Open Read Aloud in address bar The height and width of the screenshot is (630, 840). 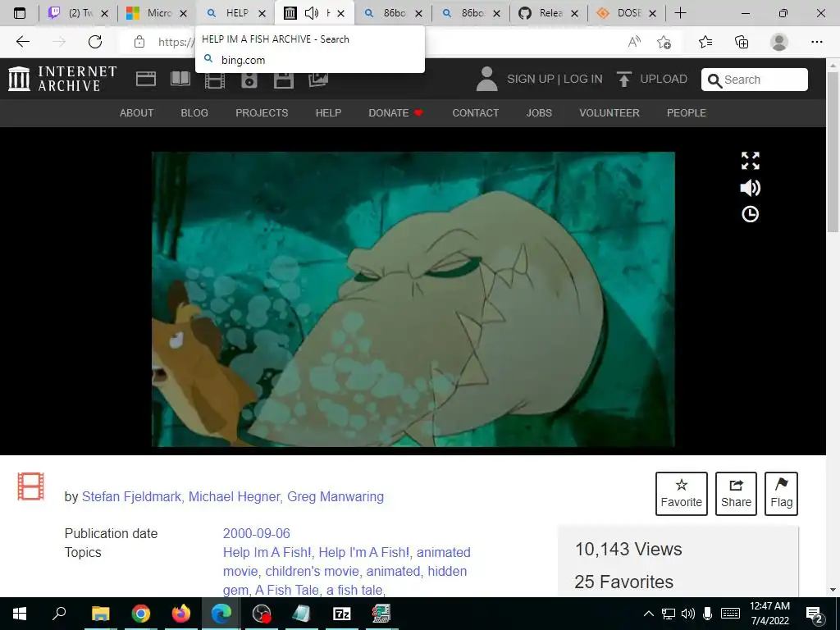634,42
